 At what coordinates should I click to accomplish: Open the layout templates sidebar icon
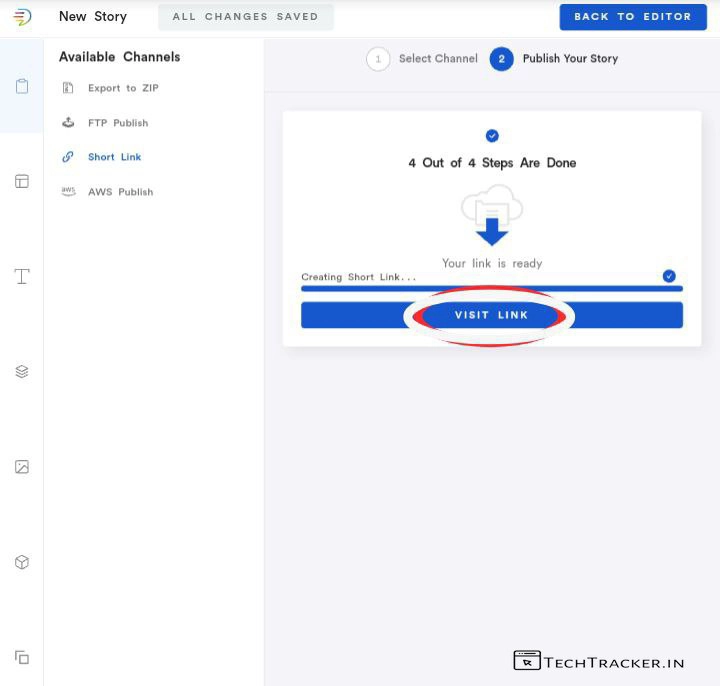(x=22, y=181)
